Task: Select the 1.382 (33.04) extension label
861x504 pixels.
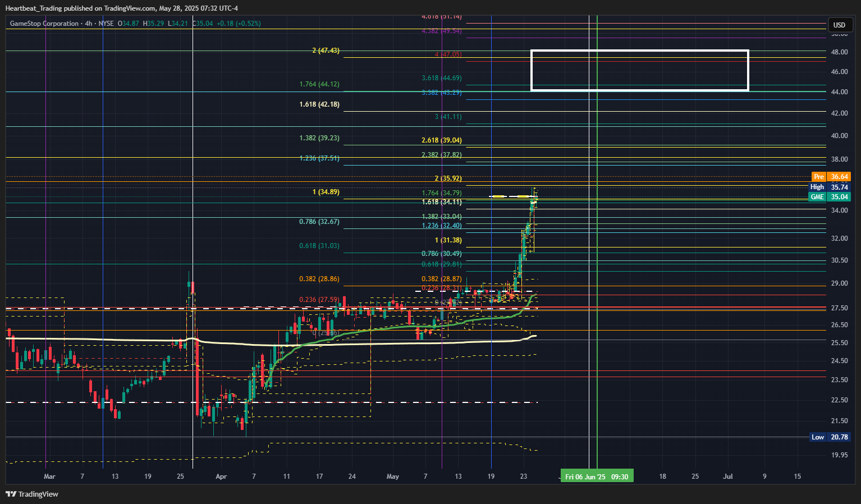Action: pyautogui.click(x=442, y=217)
